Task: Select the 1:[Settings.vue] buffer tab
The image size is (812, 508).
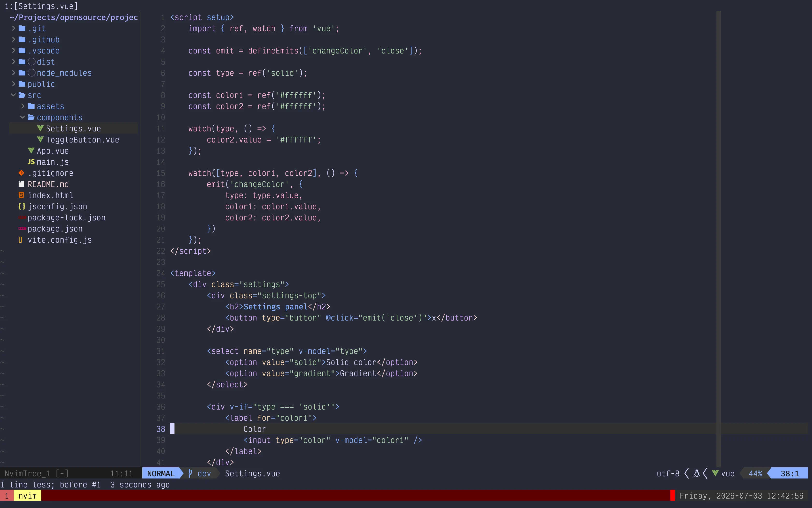Action: (x=41, y=6)
